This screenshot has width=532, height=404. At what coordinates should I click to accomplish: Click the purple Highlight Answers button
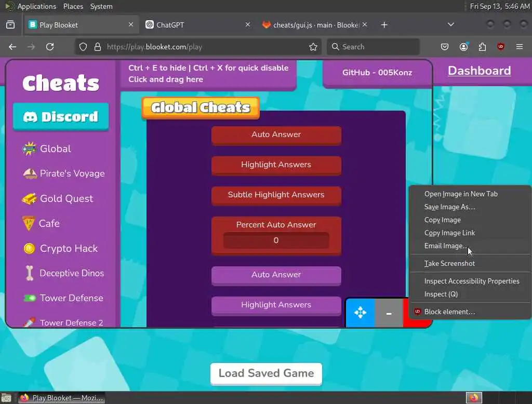coord(276,306)
